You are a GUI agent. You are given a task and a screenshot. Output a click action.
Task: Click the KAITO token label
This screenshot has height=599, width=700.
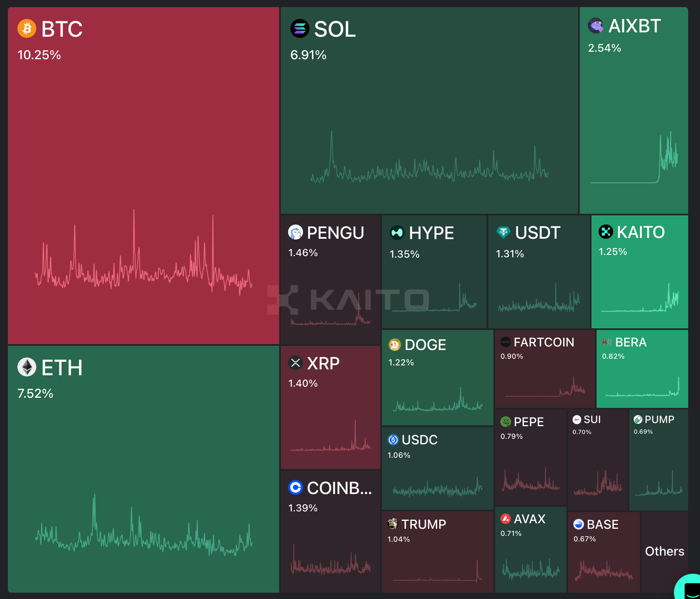640,232
